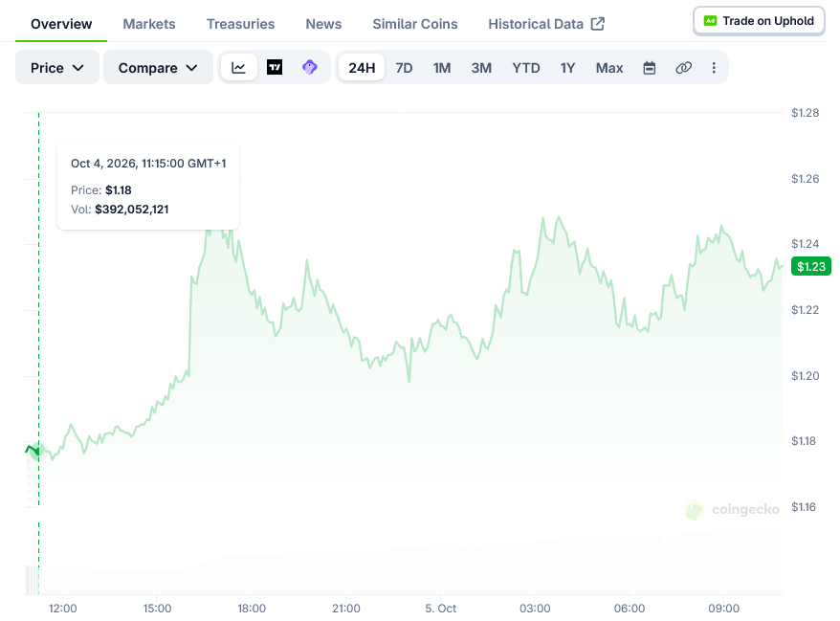
Task: Click the $1.16 axis label
Action: click(x=804, y=507)
